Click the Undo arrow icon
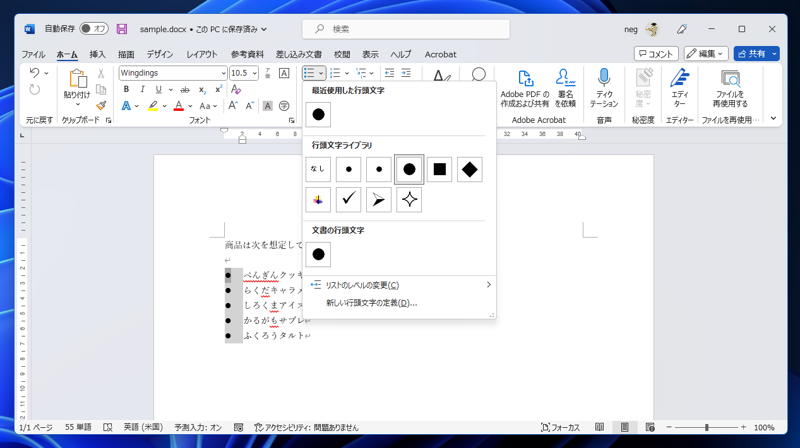Screen dimensions: 800x448 pyautogui.click(x=34, y=73)
